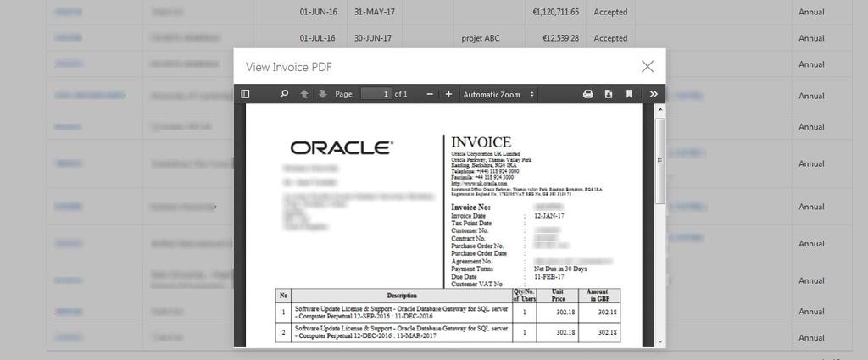Screen dimensions: 868x360
Task: Click 'of 1' page count label
Action: [x=401, y=94]
